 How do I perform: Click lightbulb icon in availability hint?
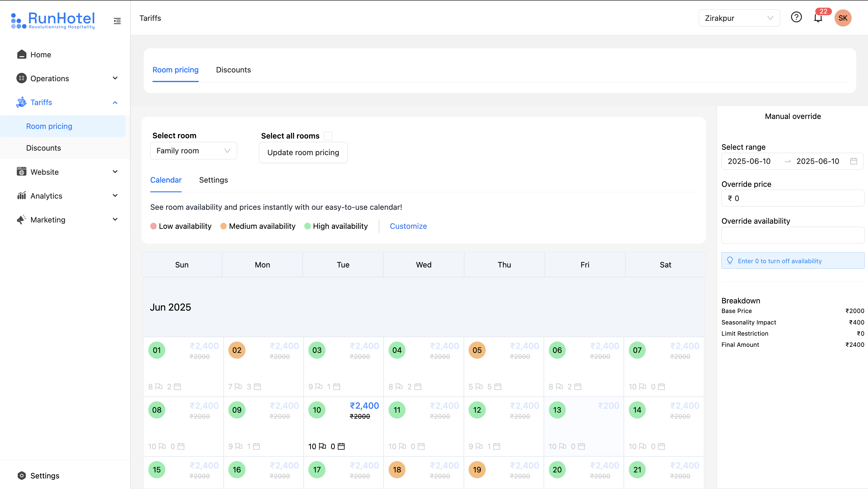pos(730,260)
